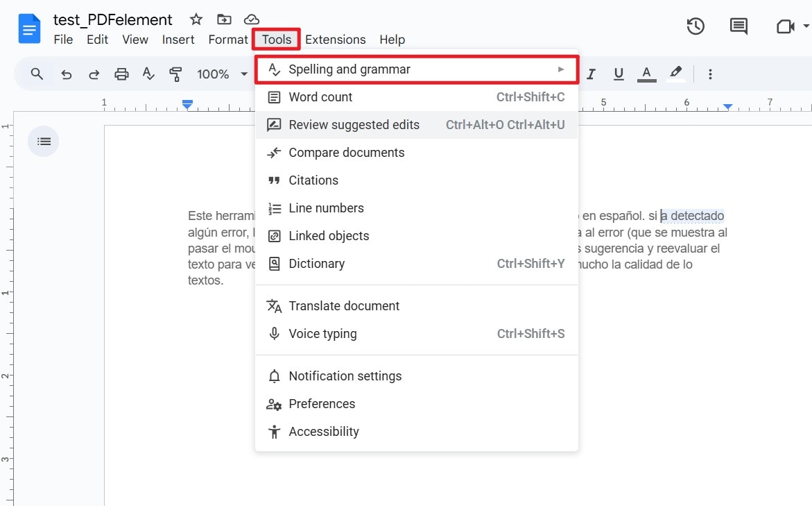Undo the last action
The image size is (812, 506).
(66, 74)
